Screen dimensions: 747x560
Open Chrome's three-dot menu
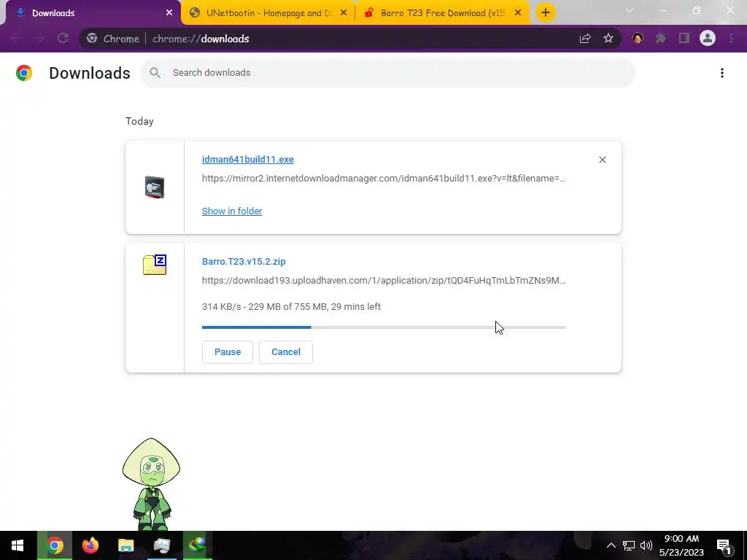click(731, 39)
